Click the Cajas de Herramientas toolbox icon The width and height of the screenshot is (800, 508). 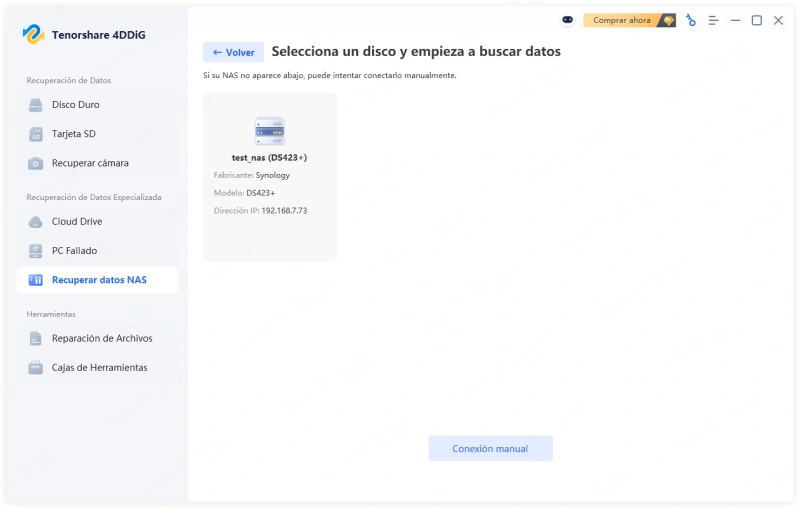36,368
